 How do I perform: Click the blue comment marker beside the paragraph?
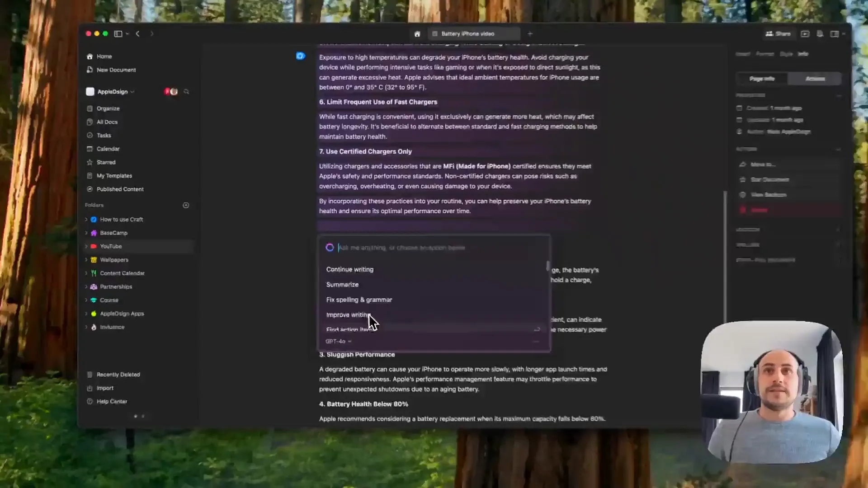tap(301, 56)
